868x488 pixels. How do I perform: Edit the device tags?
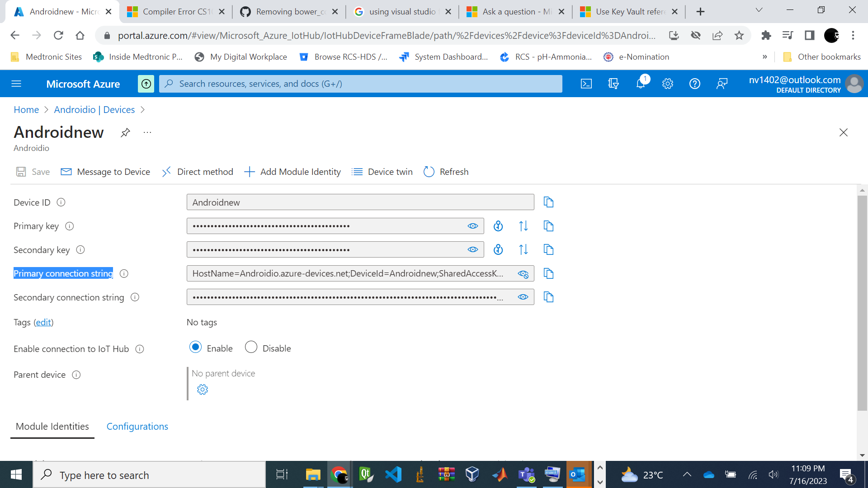43,322
